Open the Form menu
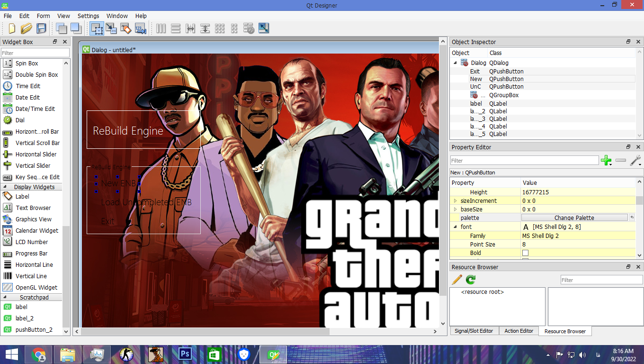Viewport: 644px width, 364px height. 43,16
